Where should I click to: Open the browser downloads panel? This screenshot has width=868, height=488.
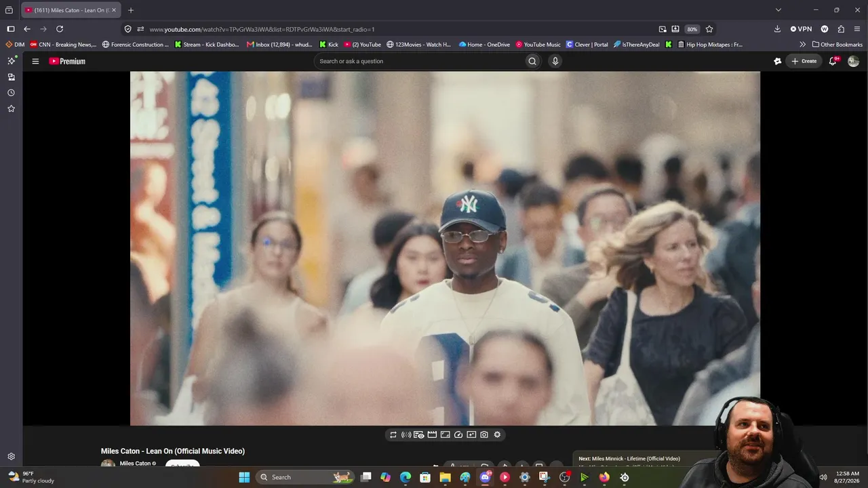(777, 29)
